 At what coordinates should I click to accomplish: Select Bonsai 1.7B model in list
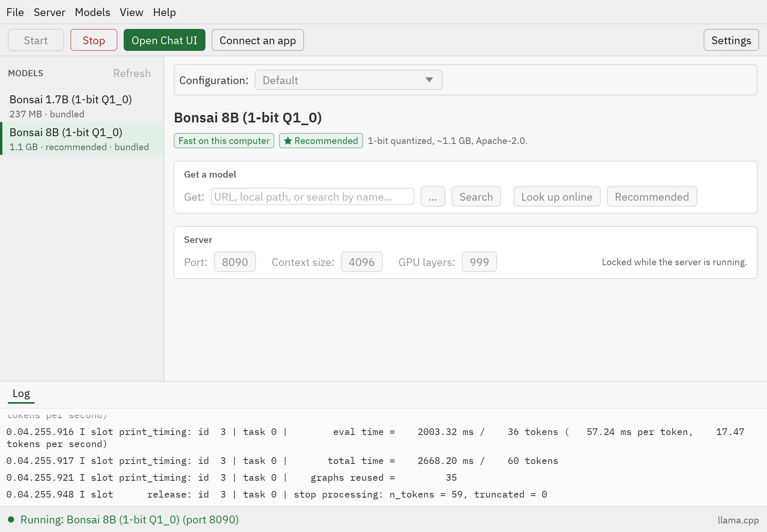pyautogui.click(x=82, y=106)
